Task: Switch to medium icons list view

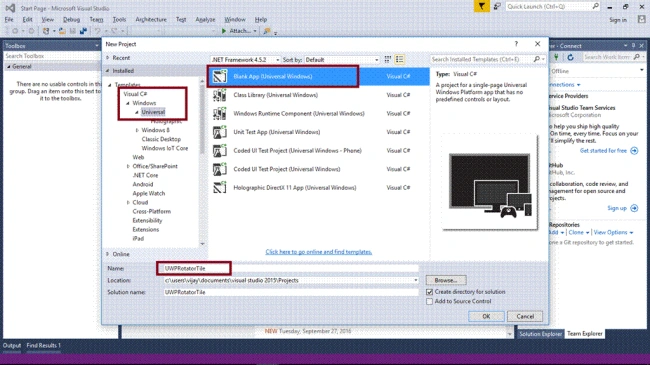Action: point(400,60)
